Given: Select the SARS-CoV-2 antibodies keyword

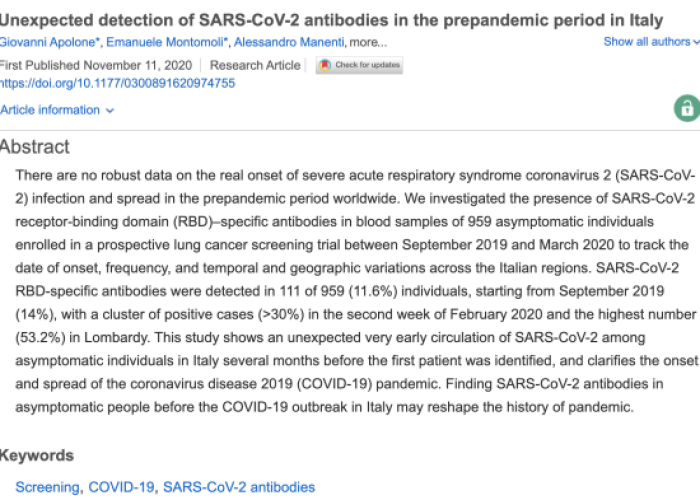Looking at the screenshot, I should click(x=239, y=487).
